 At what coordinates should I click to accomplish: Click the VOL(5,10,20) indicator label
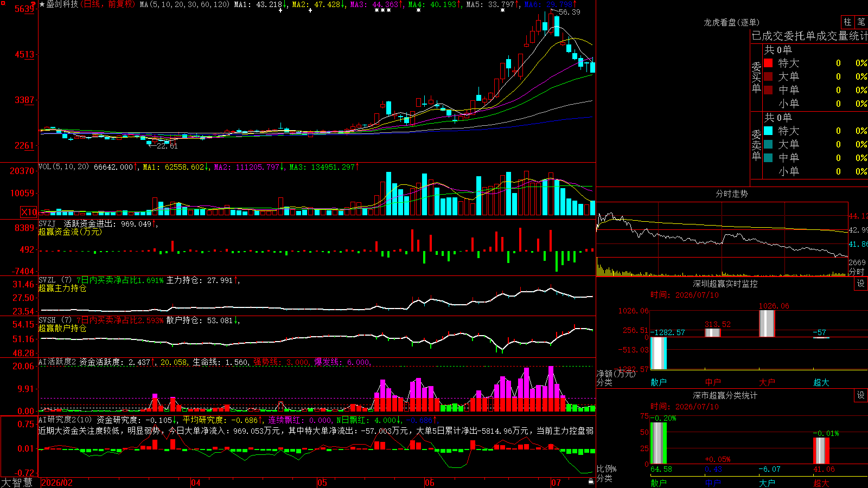pos(63,167)
